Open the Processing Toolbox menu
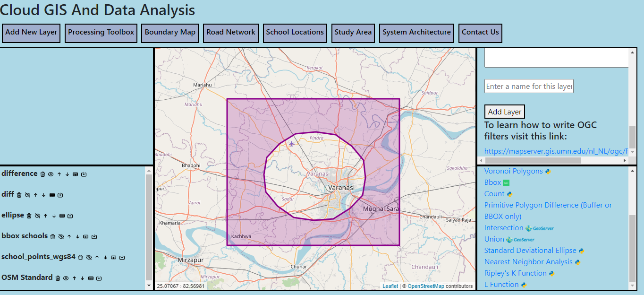 [101, 33]
